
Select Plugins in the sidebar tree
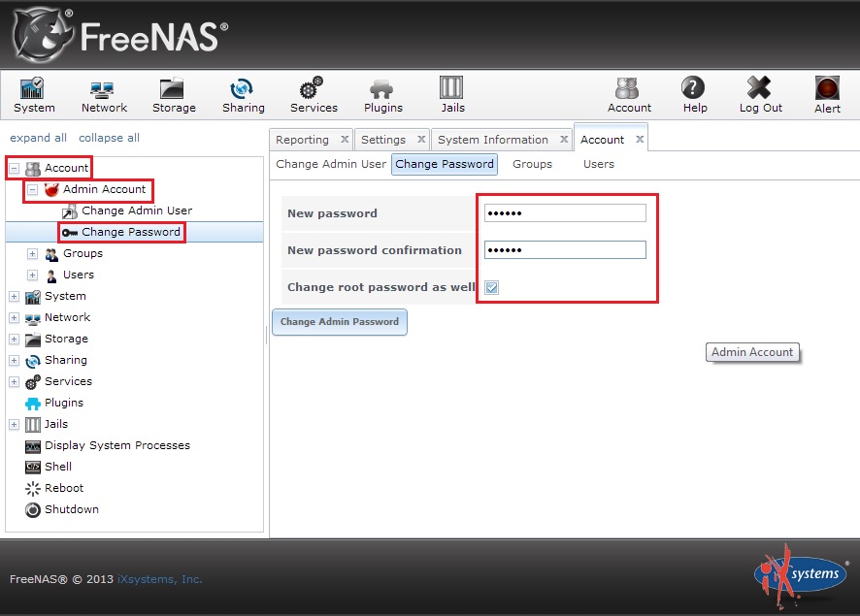54,404
